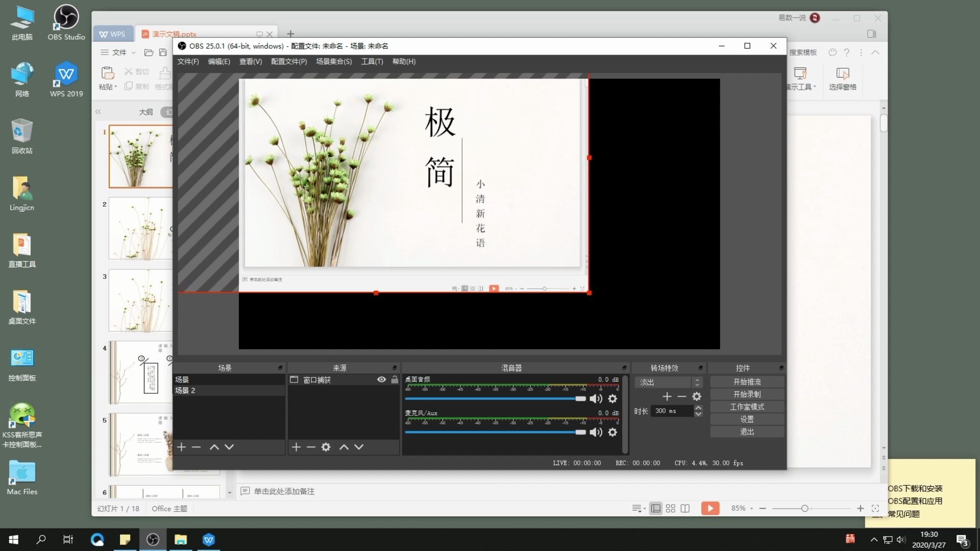Open transition properties gear icon
The width and height of the screenshot is (980, 551).
[x=697, y=396]
